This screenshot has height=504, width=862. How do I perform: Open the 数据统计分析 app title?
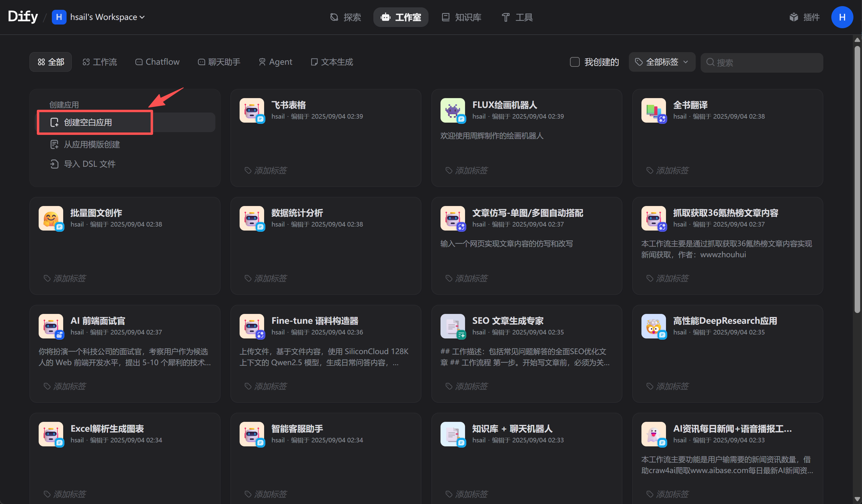[x=297, y=213]
